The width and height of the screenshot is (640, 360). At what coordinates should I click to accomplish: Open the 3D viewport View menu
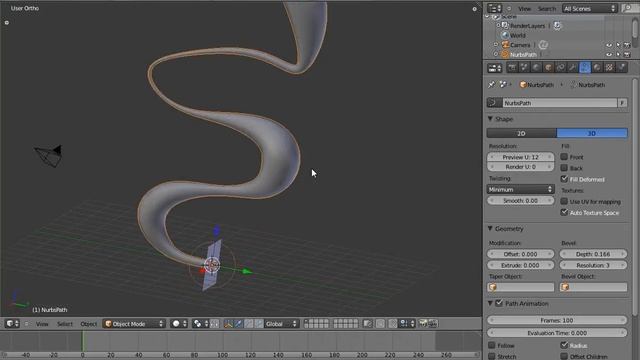(x=42, y=324)
